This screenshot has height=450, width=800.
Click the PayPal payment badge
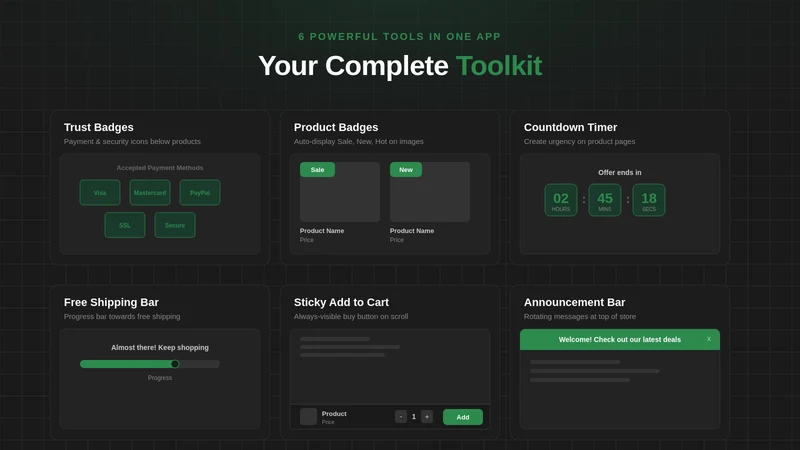point(200,192)
